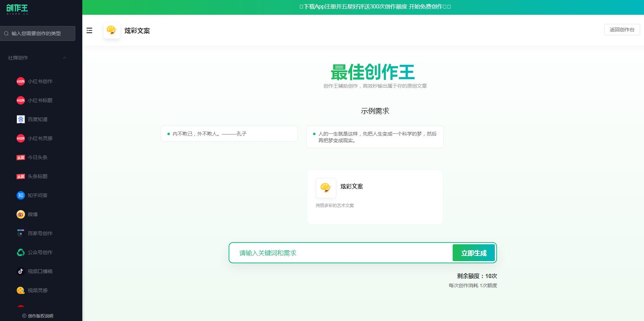
Task: Click the 小红书创作 red icon
Action: (x=21, y=81)
